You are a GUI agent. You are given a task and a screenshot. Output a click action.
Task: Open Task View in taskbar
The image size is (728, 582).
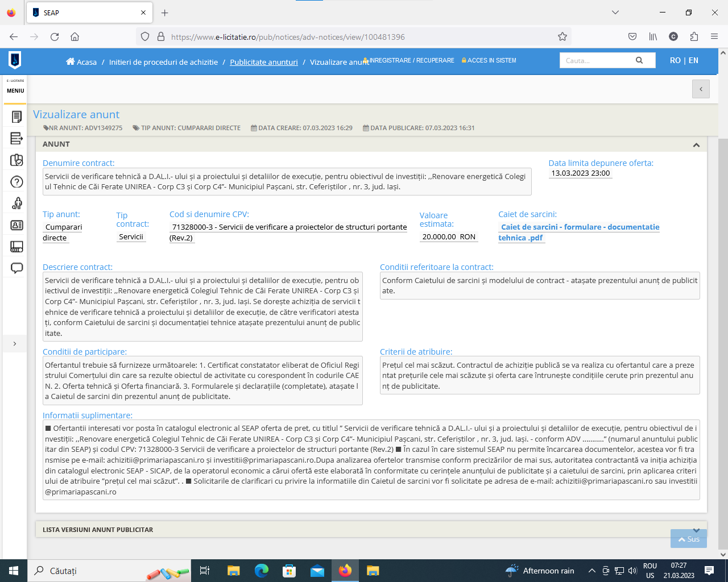pyautogui.click(x=205, y=571)
